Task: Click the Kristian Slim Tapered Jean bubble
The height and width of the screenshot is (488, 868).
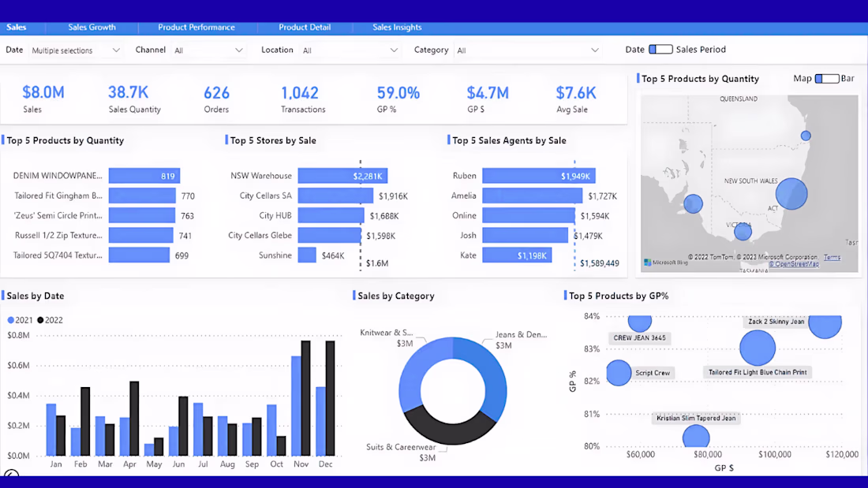Action: coord(696,437)
